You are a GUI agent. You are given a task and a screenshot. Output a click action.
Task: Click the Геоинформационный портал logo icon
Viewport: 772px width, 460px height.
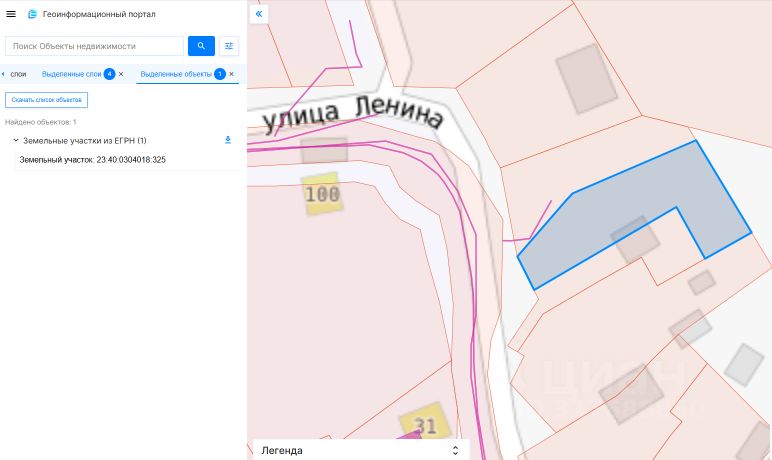(x=32, y=14)
